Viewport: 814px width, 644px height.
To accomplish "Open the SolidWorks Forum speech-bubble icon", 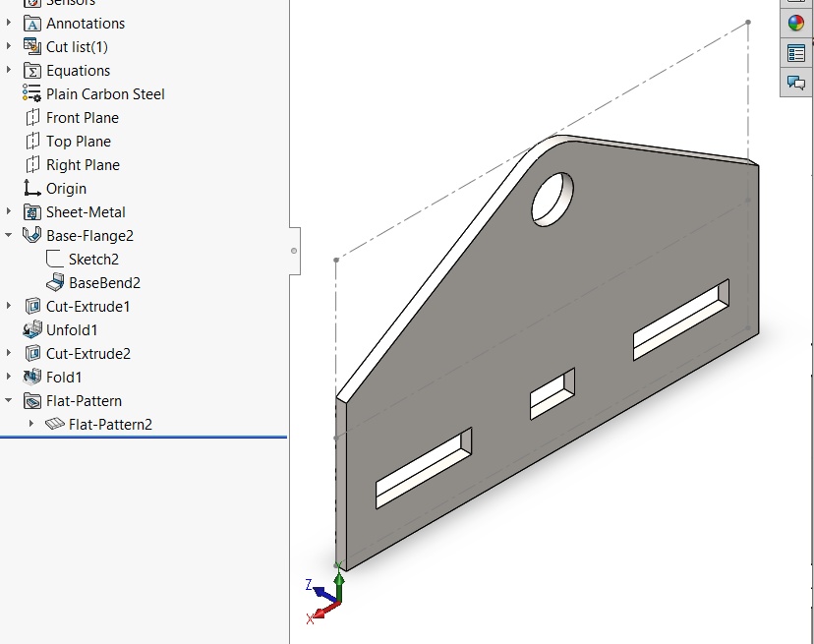I will [x=796, y=83].
